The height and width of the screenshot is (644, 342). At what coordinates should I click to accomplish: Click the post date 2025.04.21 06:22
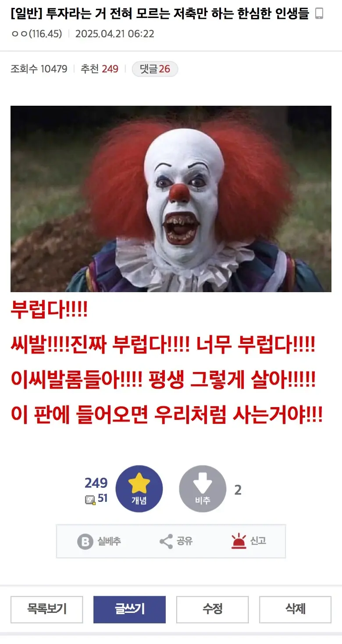[x=115, y=34]
